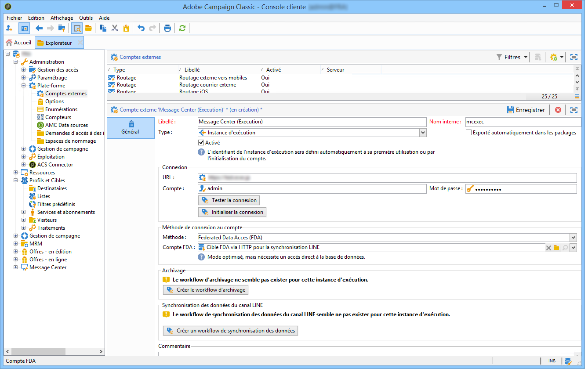Sort the list by Libellé column
This screenshot has width=588, height=372.
coord(218,70)
